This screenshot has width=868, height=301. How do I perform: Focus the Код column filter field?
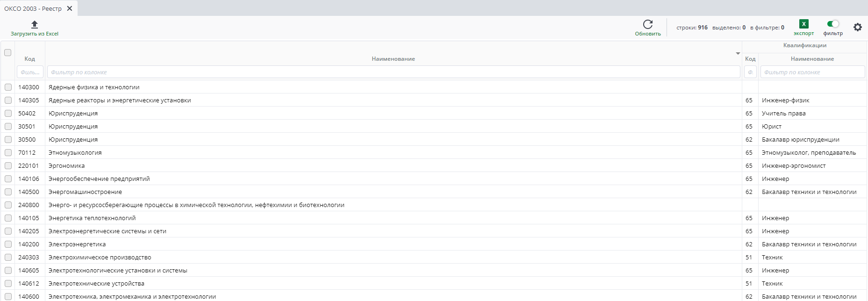click(30, 72)
